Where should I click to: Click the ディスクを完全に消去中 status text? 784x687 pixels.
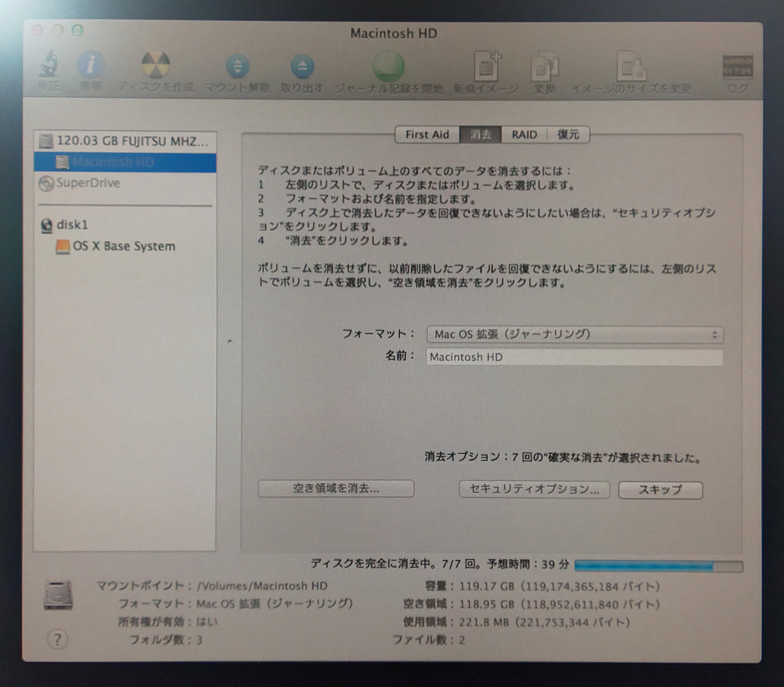coord(440,563)
